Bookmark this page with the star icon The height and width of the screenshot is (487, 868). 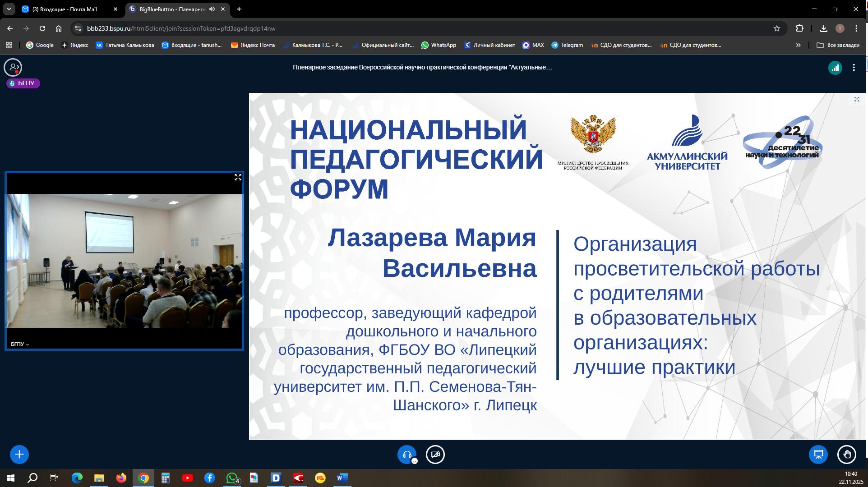pos(777,28)
